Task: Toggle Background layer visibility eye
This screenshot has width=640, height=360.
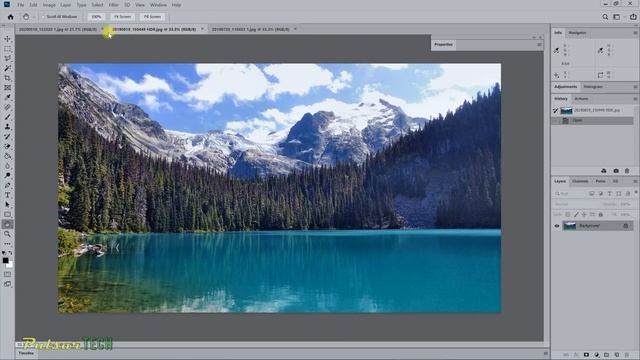Action: 557,226
